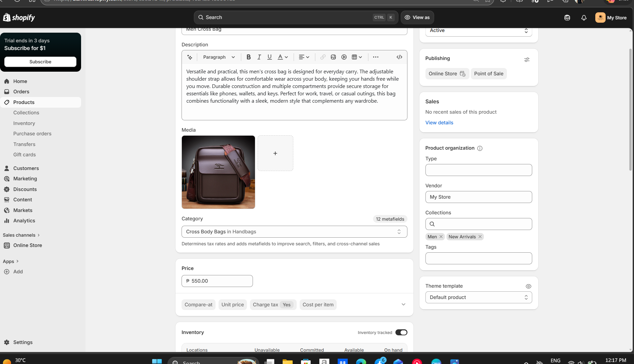Click the Product organization info icon
This screenshot has height=364, width=634.
480,148
